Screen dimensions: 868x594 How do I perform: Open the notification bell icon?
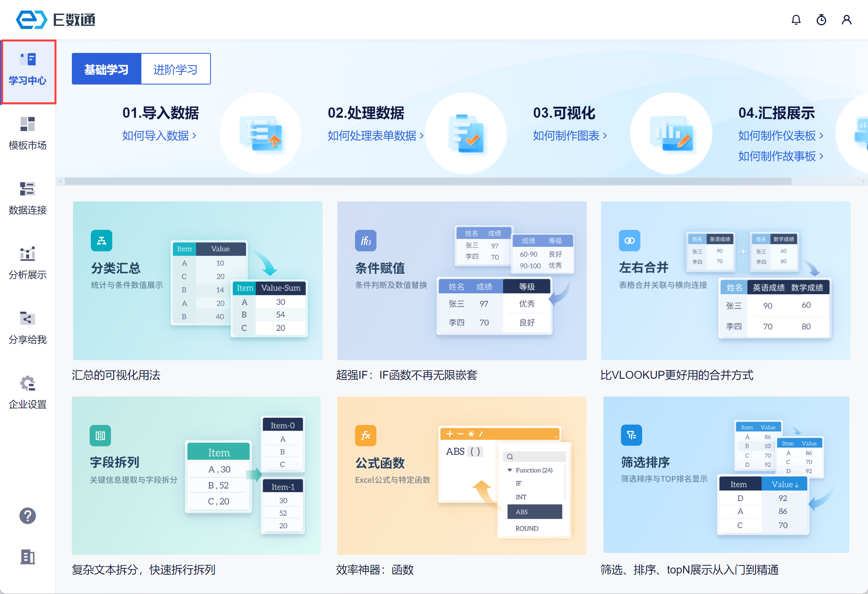(796, 20)
